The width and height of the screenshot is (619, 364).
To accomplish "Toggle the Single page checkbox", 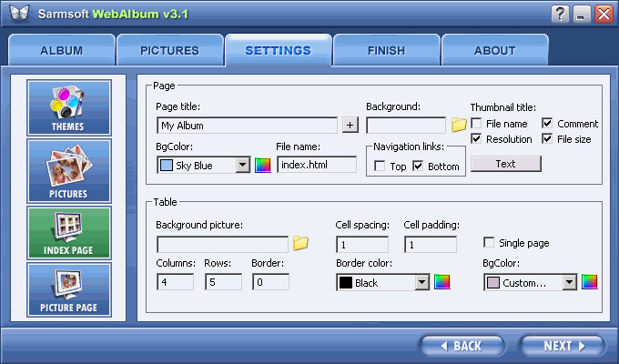I will (x=489, y=242).
